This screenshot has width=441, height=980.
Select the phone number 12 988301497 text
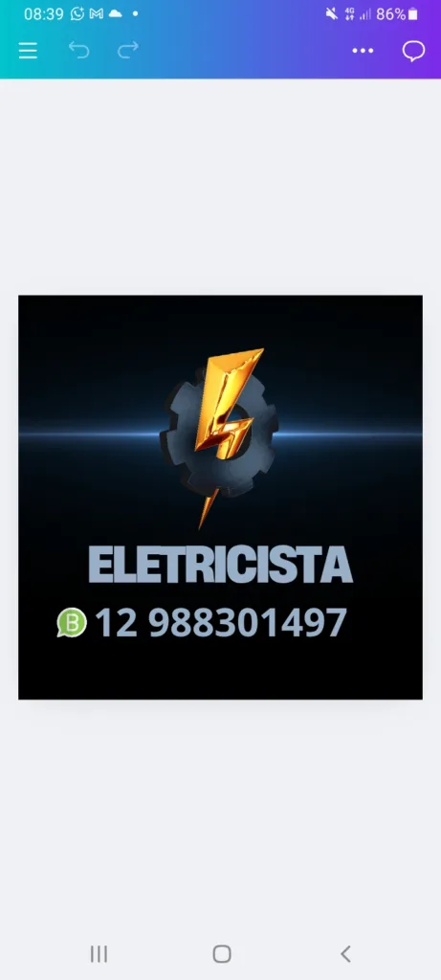[220, 622]
